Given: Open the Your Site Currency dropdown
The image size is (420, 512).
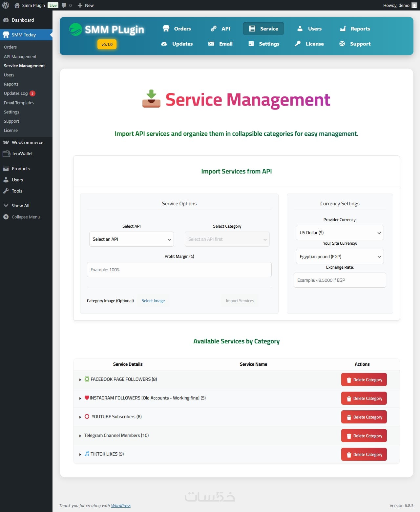Looking at the screenshot, I should click(340, 256).
